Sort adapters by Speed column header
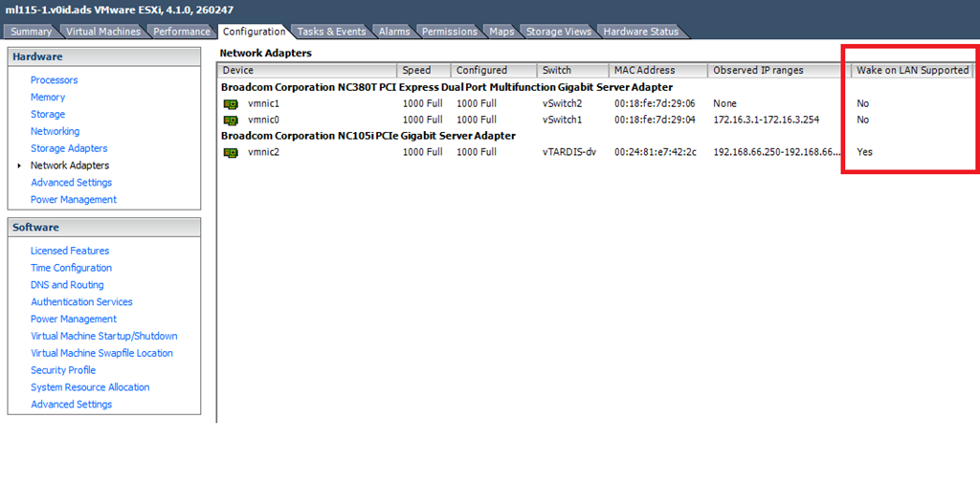The height and width of the screenshot is (485, 980). pos(416,70)
